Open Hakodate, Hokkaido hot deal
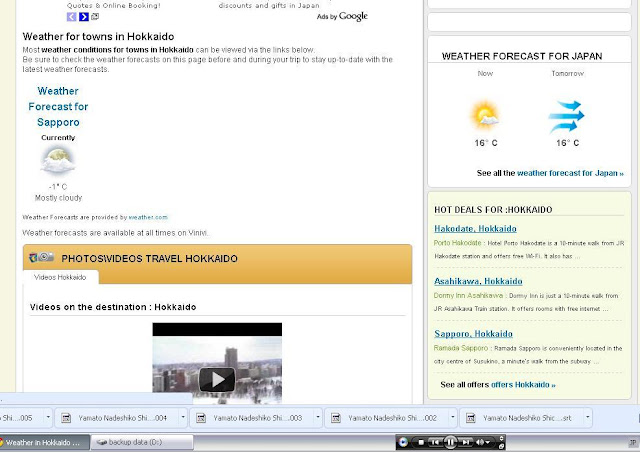 pos(475,229)
